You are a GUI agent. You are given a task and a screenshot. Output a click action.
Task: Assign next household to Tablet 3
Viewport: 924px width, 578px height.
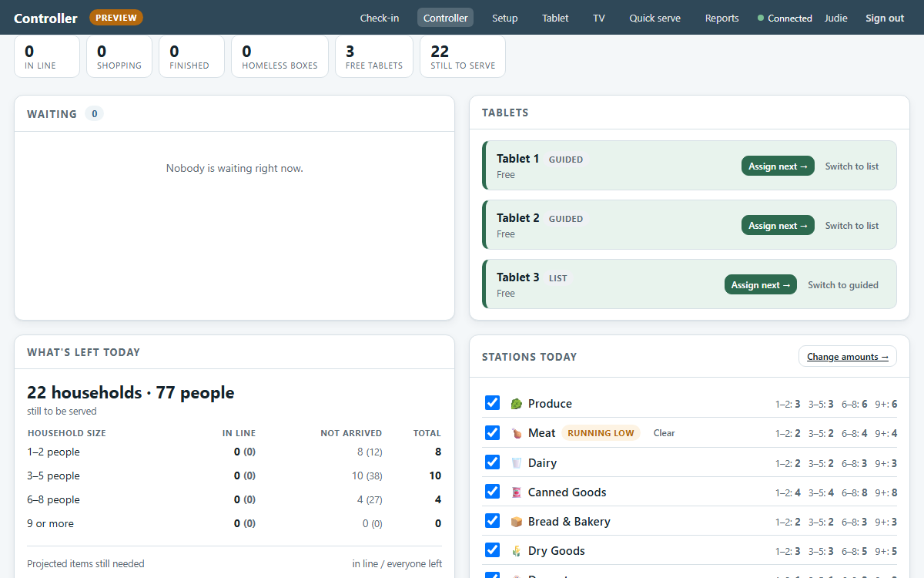click(761, 284)
